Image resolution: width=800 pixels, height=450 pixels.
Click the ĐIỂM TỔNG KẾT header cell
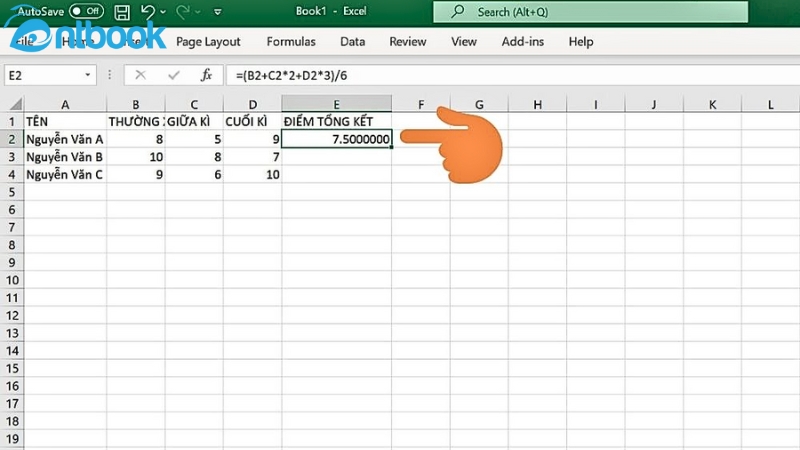[337, 121]
